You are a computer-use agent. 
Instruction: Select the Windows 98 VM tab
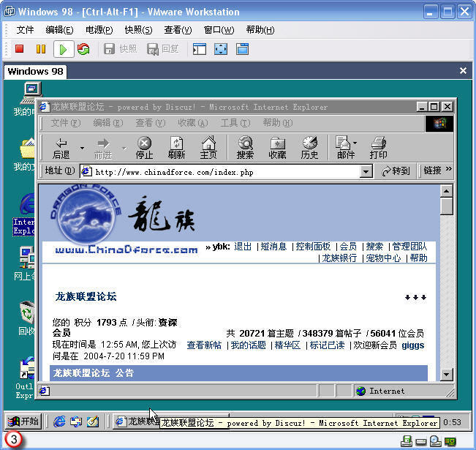pyautogui.click(x=35, y=72)
